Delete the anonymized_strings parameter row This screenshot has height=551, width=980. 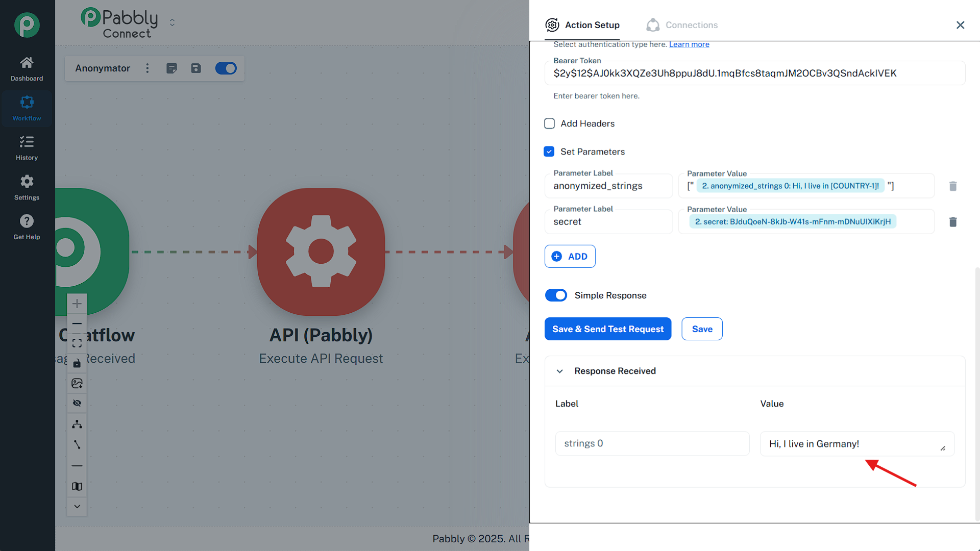952,186
